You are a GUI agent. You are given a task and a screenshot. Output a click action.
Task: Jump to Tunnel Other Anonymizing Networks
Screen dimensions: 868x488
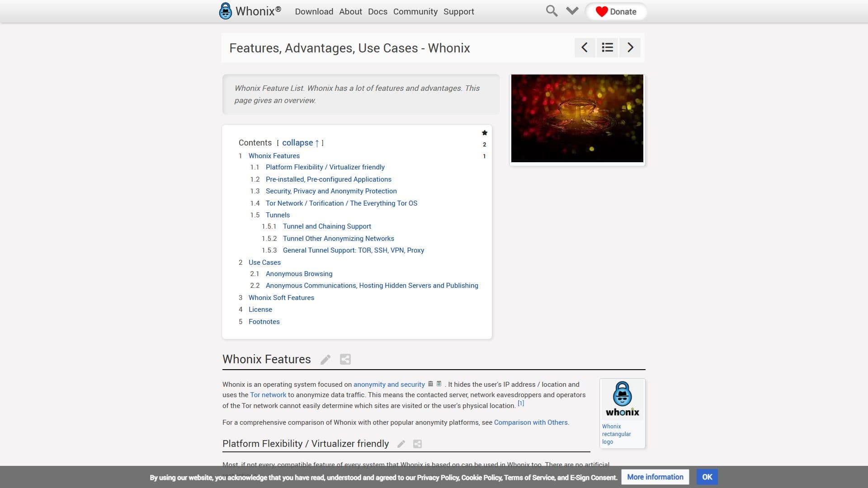[x=339, y=239]
